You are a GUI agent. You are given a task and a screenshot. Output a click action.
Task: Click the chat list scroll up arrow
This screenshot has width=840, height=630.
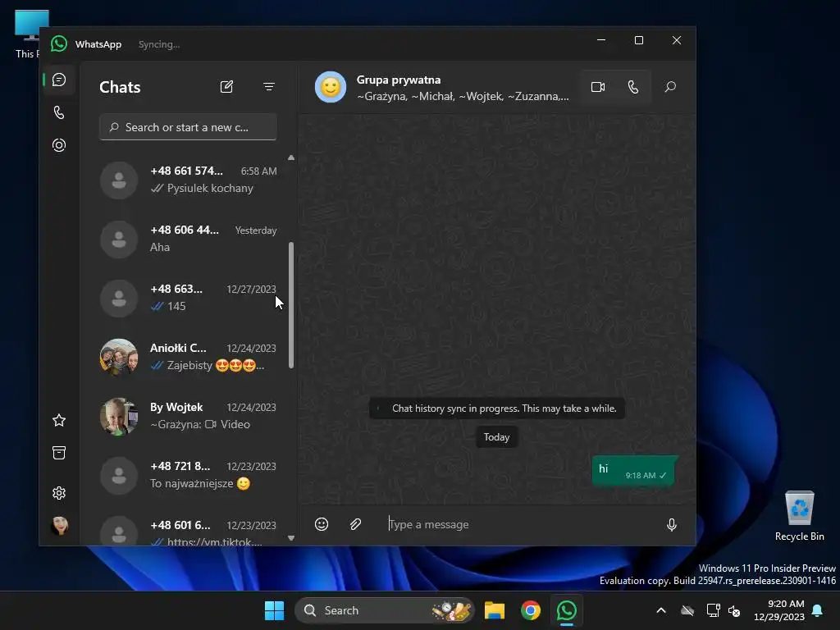point(291,157)
